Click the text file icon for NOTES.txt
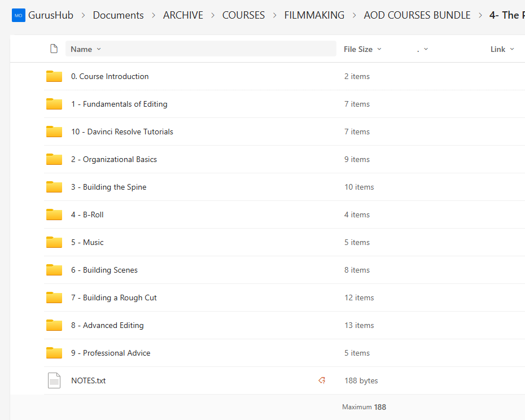Image resolution: width=525 pixels, height=420 pixels. click(54, 381)
